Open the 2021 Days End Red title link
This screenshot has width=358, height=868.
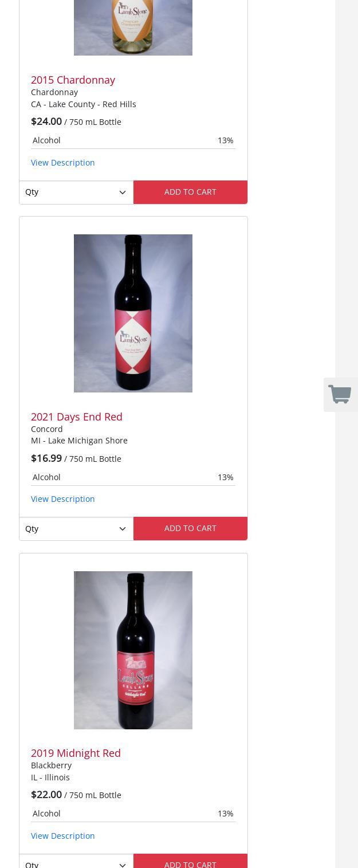click(x=77, y=417)
